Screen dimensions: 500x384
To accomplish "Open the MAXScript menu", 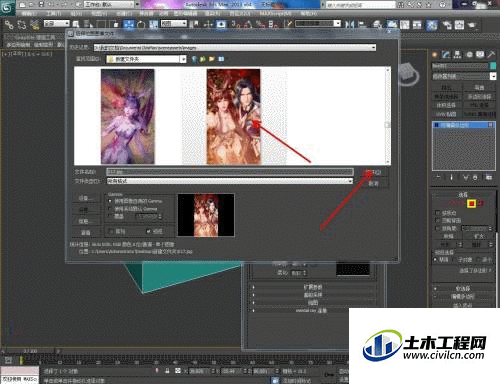I will click(275, 13).
